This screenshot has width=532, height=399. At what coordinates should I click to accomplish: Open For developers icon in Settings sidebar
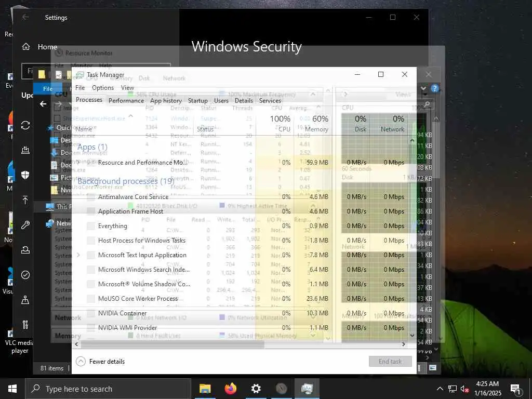coord(25,325)
